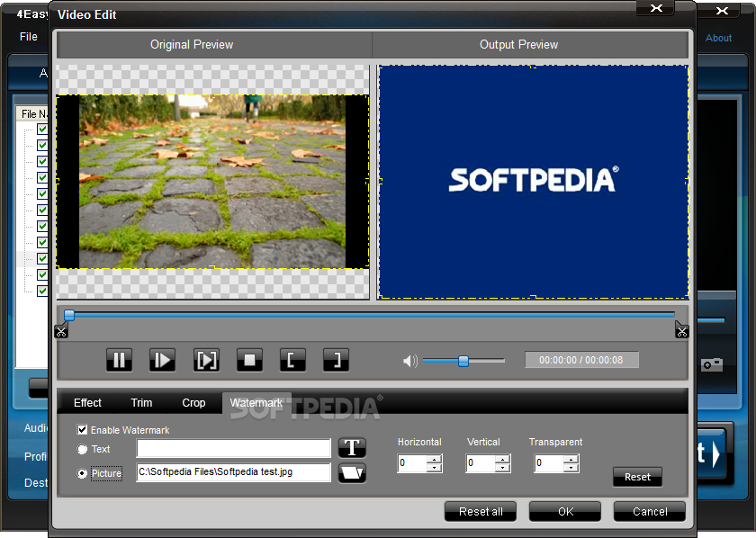Select the Watermark tab

click(256, 403)
